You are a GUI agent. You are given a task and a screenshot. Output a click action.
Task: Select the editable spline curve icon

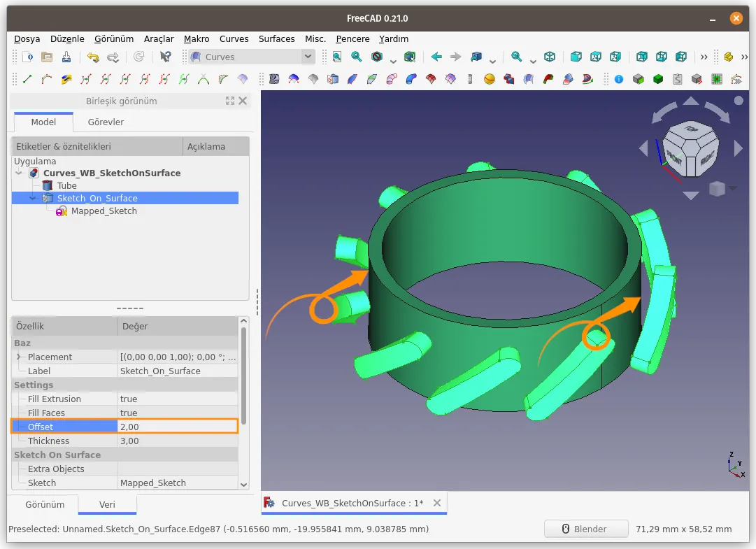(x=47, y=79)
